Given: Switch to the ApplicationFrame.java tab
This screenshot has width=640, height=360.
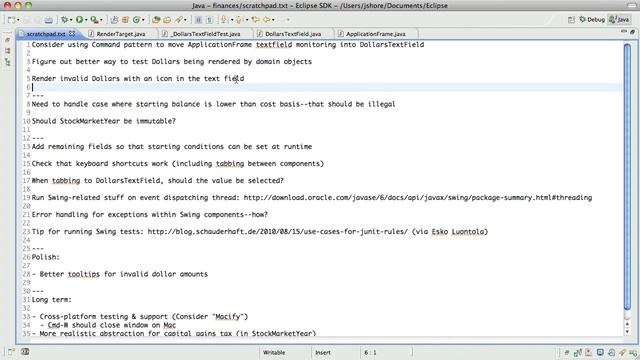Looking at the screenshot, I should (376, 34).
